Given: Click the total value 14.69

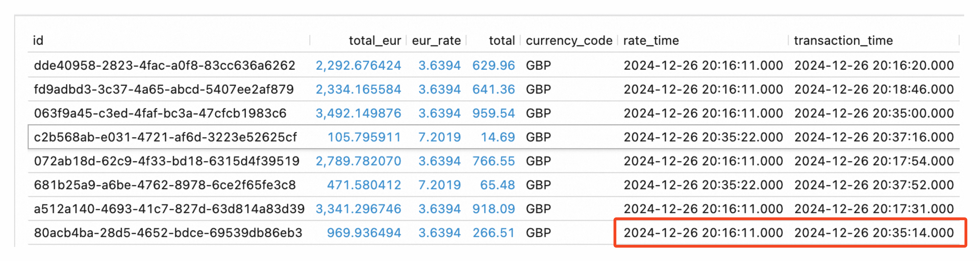Looking at the screenshot, I should point(497,137).
